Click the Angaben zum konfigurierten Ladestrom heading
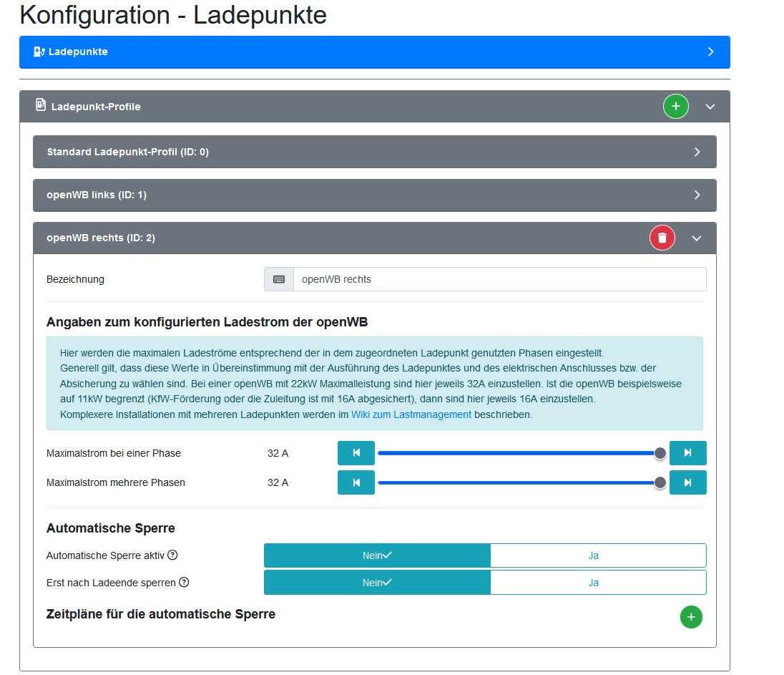Viewport: 784px width, 675px height. pos(207,321)
